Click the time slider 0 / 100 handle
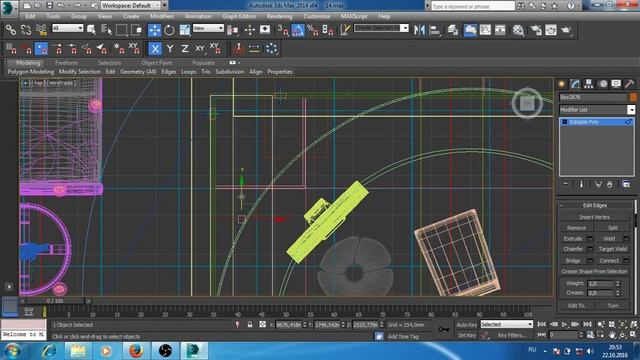Screen dimensions: 640x360 click(x=55, y=301)
